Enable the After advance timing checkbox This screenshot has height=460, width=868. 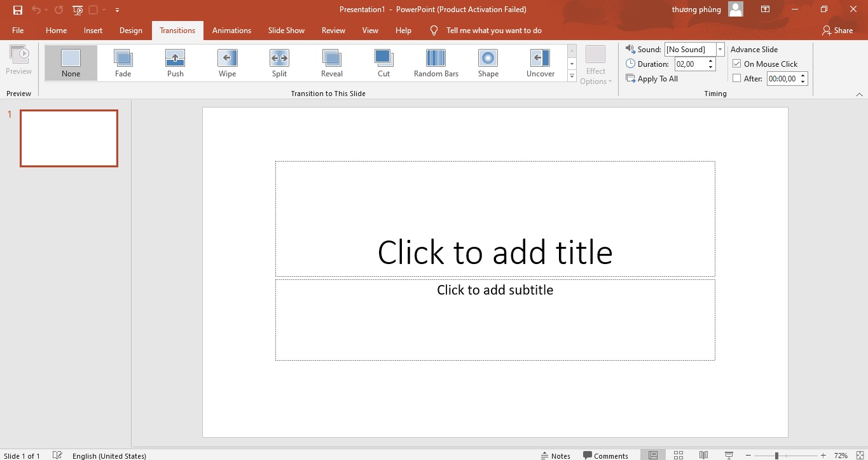(x=737, y=78)
